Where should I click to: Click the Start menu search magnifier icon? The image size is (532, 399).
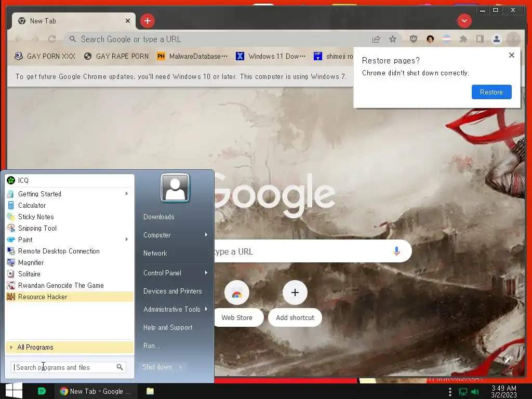point(120,367)
